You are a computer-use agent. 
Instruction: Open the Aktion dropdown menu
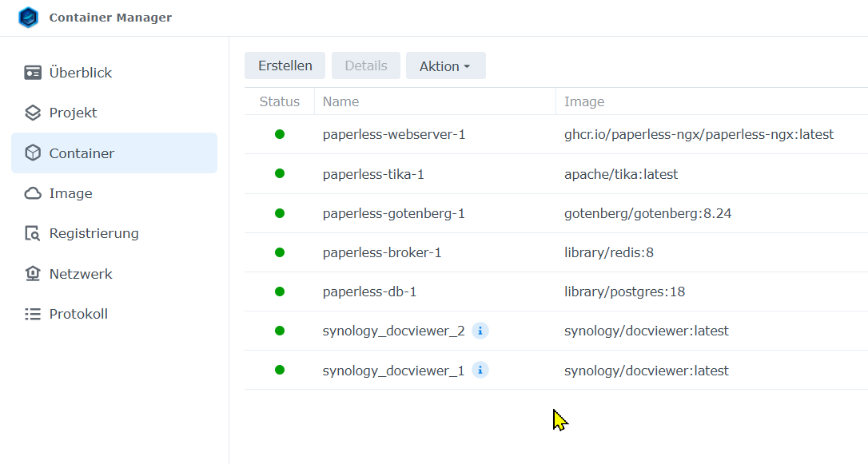click(x=445, y=66)
